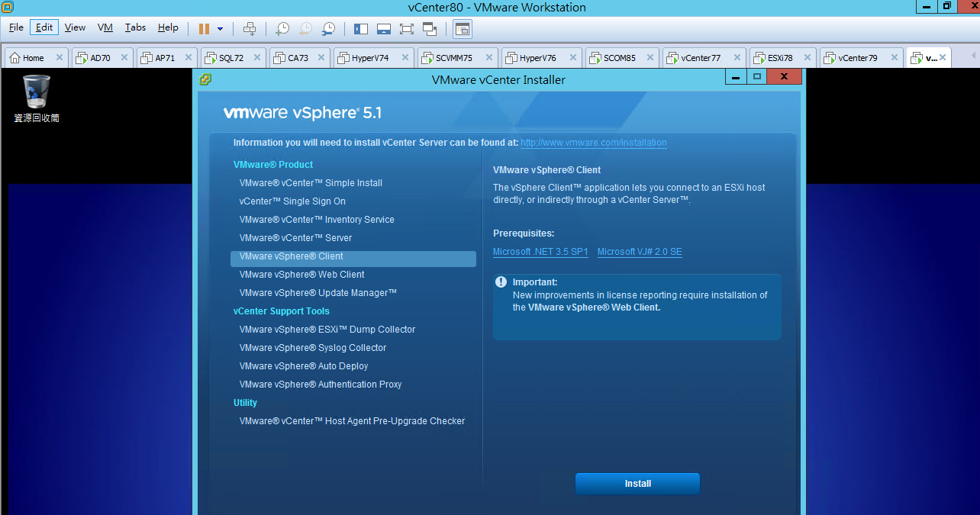Image resolution: width=980 pixels, height=515 pixels.
Task: Close the HyperV74 tab
Action: 405,58
